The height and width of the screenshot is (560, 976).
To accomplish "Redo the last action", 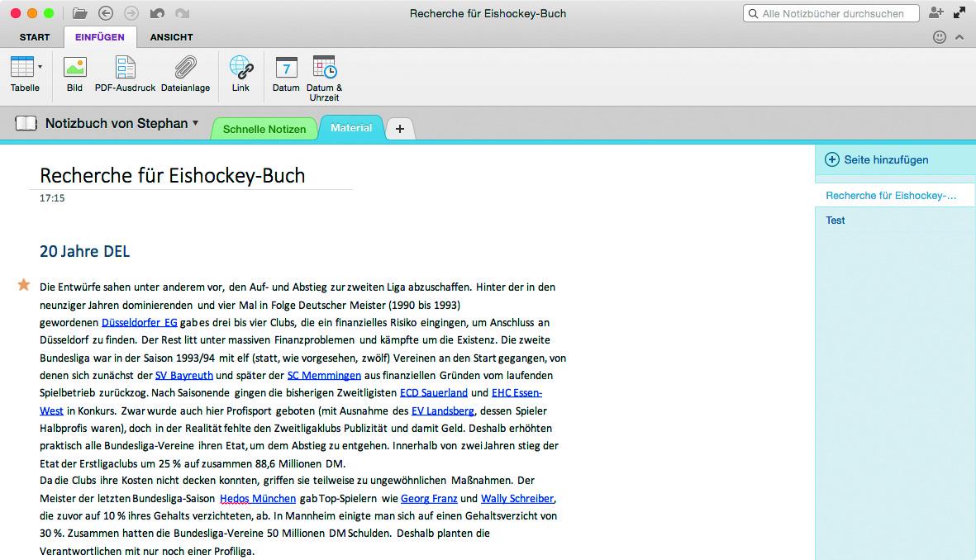I will (182, 13).
